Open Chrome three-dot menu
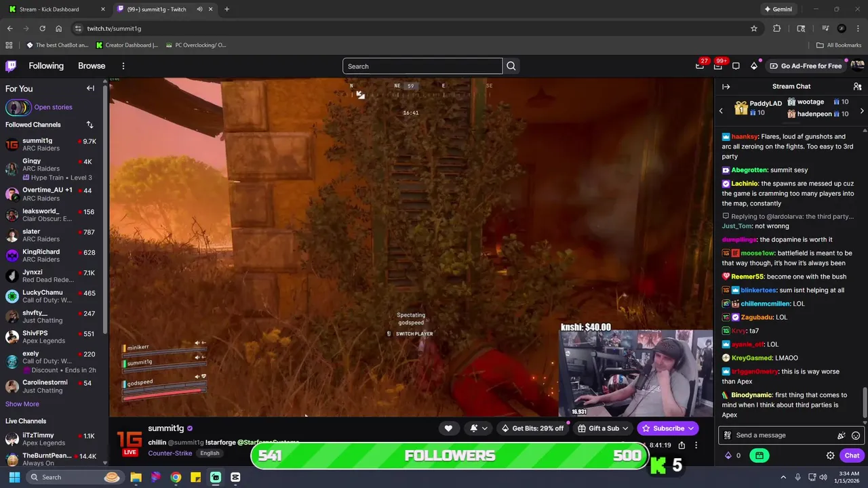The height and width of the screenshot is (488, 868). 858,28
